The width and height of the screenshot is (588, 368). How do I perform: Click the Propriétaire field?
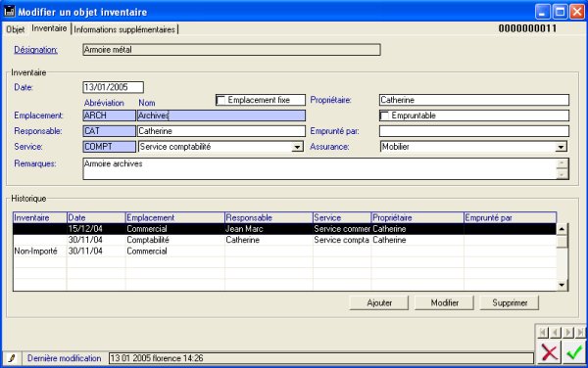click(x=474, y=100)
